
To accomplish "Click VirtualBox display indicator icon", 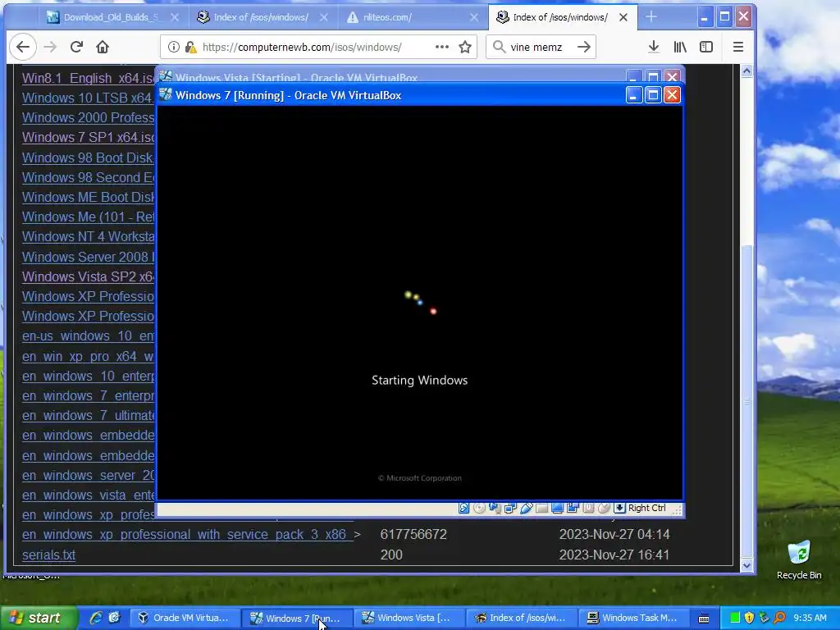I will click(x=557, y=508).
